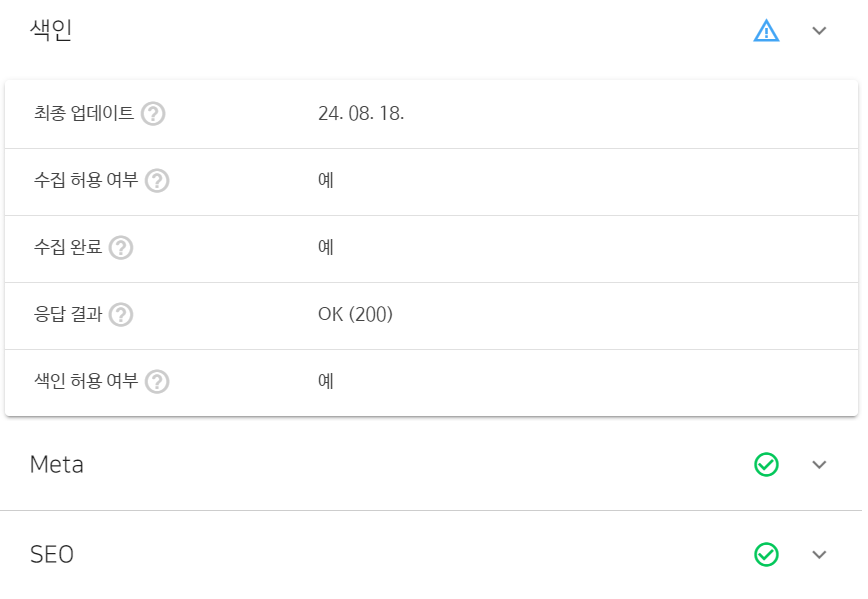
Task: Collapse the 색인 section chevron
Action: [x=820, y=31]
